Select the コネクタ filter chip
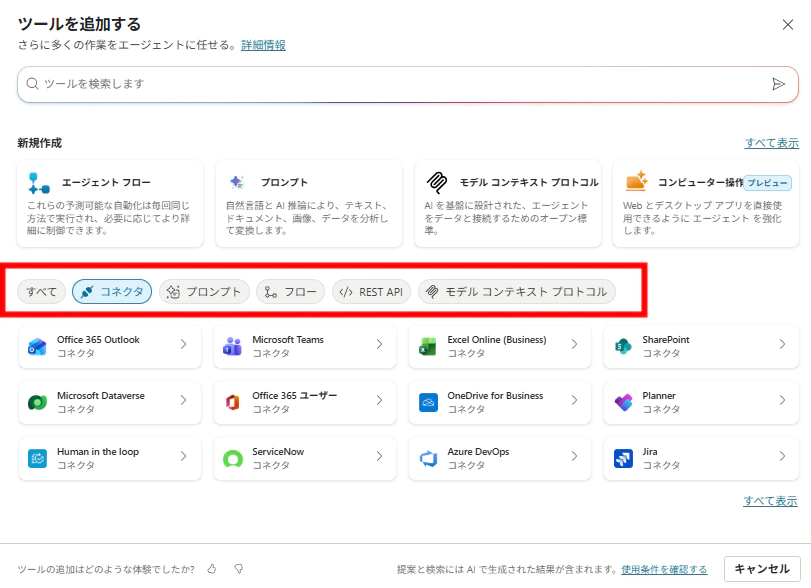This screenshot has height=588, width=811. [112, 292]
